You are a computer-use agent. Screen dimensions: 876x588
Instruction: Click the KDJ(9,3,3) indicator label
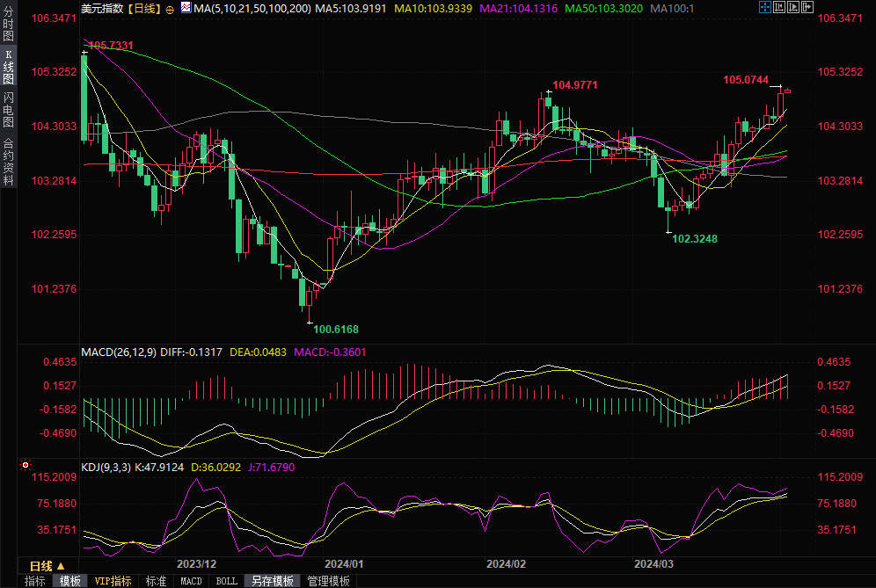click(x=106, y=467)
